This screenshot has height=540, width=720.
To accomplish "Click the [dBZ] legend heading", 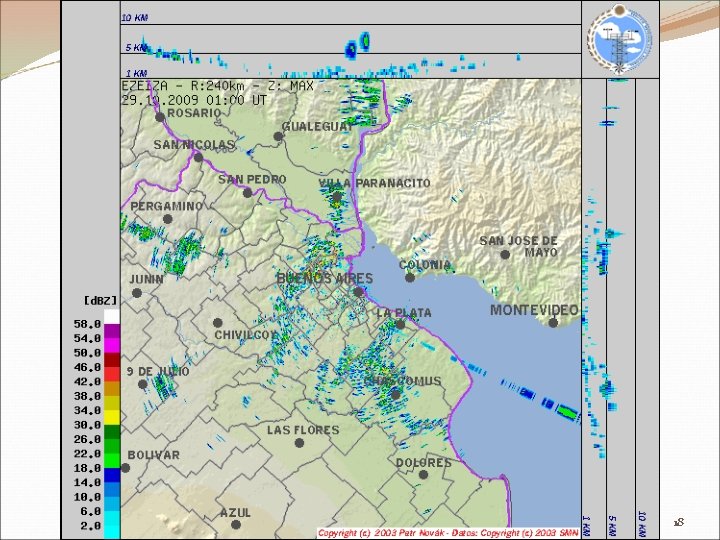I will 101,301.
